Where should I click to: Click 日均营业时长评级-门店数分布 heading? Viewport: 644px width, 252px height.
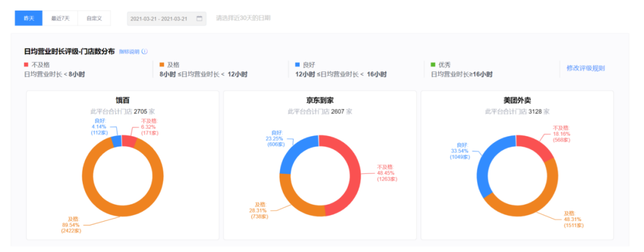coord(69,52)
